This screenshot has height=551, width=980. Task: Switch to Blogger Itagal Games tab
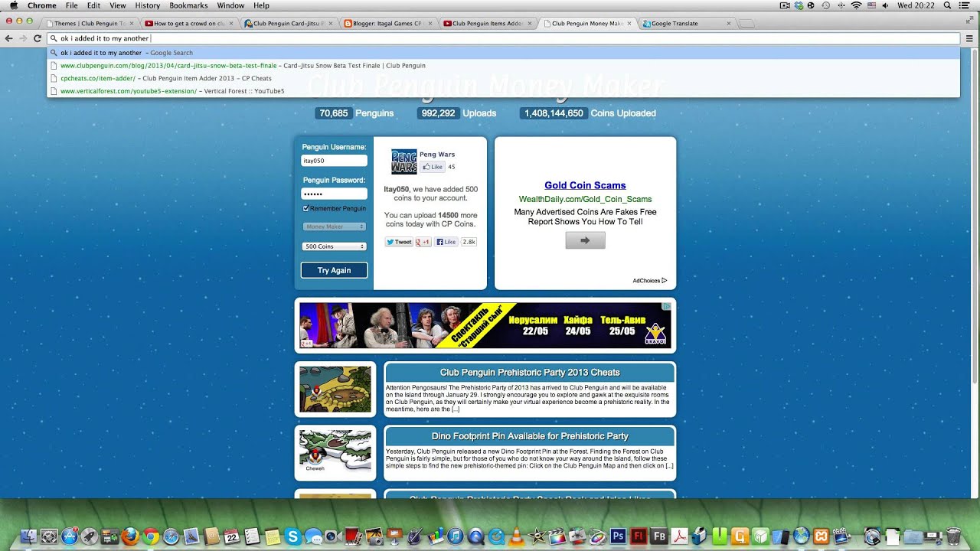[x=387, y=23]
